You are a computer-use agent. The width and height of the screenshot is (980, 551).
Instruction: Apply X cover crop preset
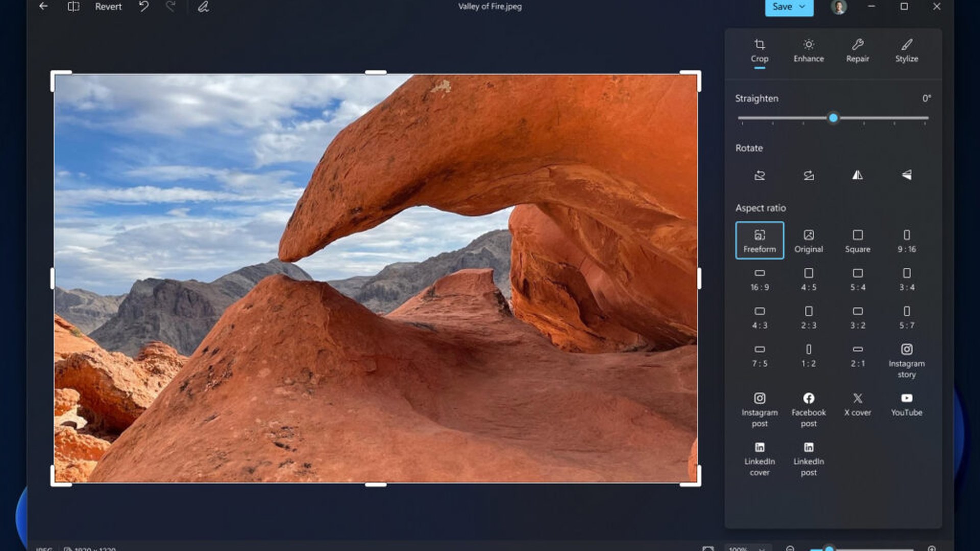coord(857,405)
